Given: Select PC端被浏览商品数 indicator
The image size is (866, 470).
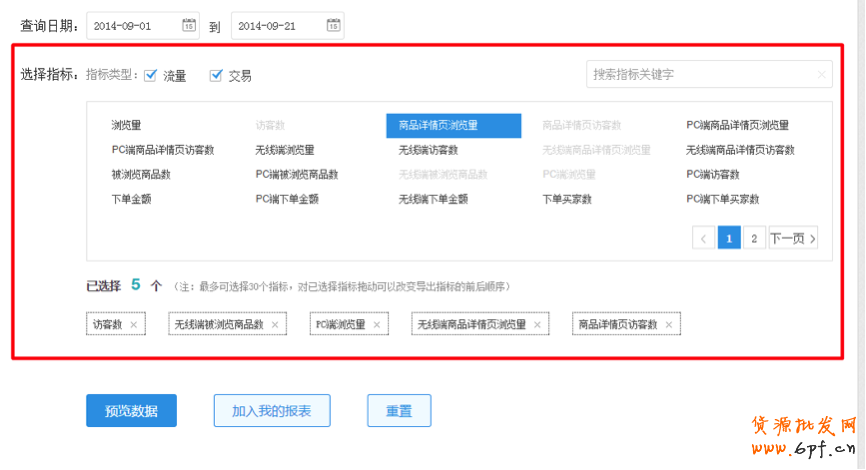Looking at the screenshot, I should (297, 175).
